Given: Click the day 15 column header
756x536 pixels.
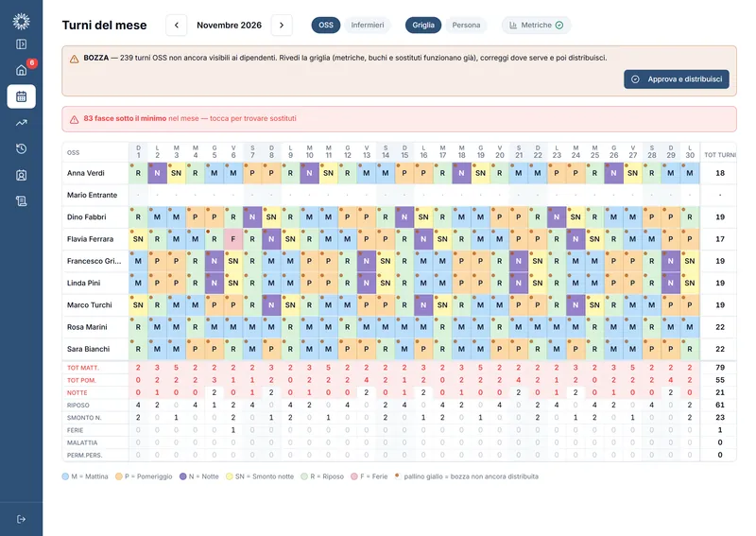Looking at the screenshot, I should (404, 152).
